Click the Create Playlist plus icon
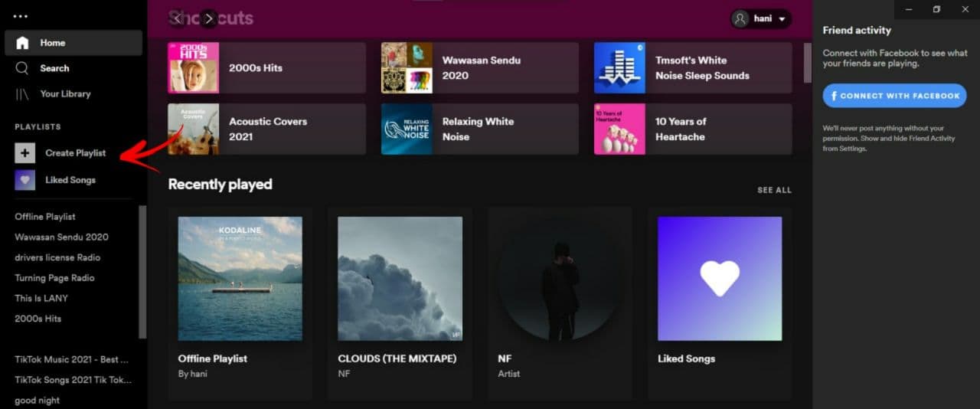 click(25, 153)
